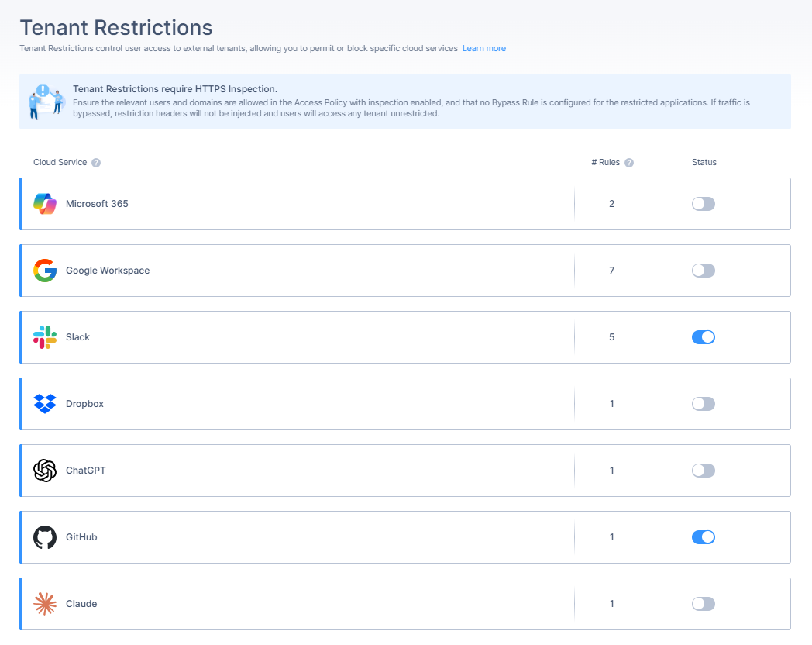Click the Claude starburst icon
Viewport: 812px width, 645px height.
point(45,604)
